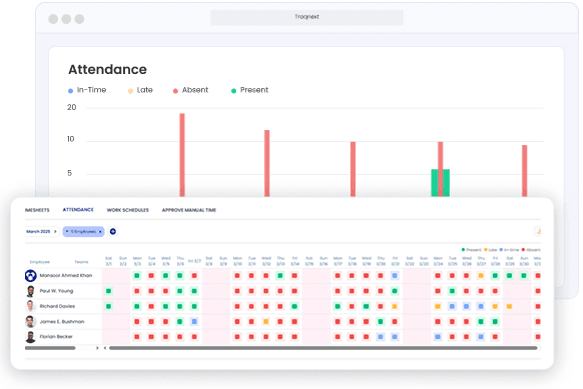Viewport: 583px width, 389px height.
Task: Click the 20 label on the chart axis
Action: coord(71,107)
